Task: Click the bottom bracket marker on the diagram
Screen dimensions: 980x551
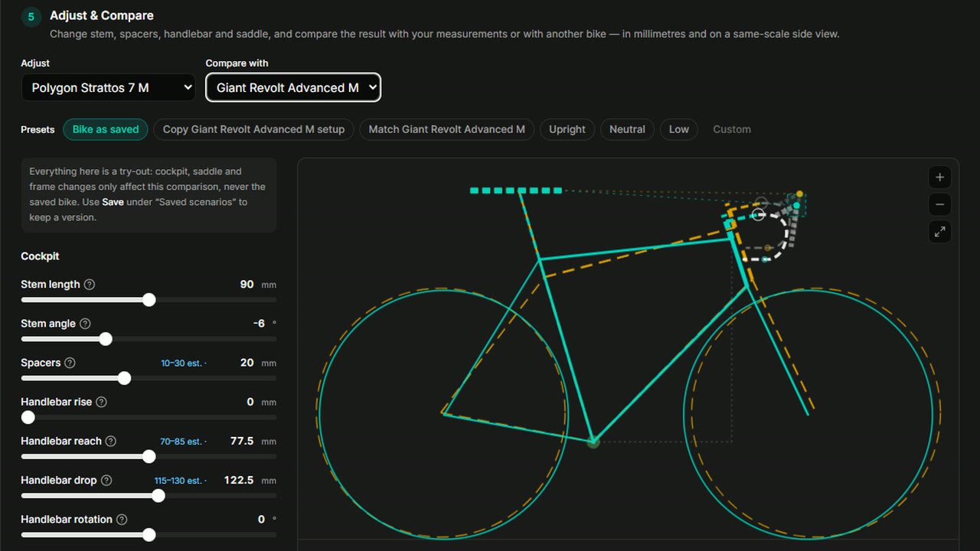Action: click(593, 442)
